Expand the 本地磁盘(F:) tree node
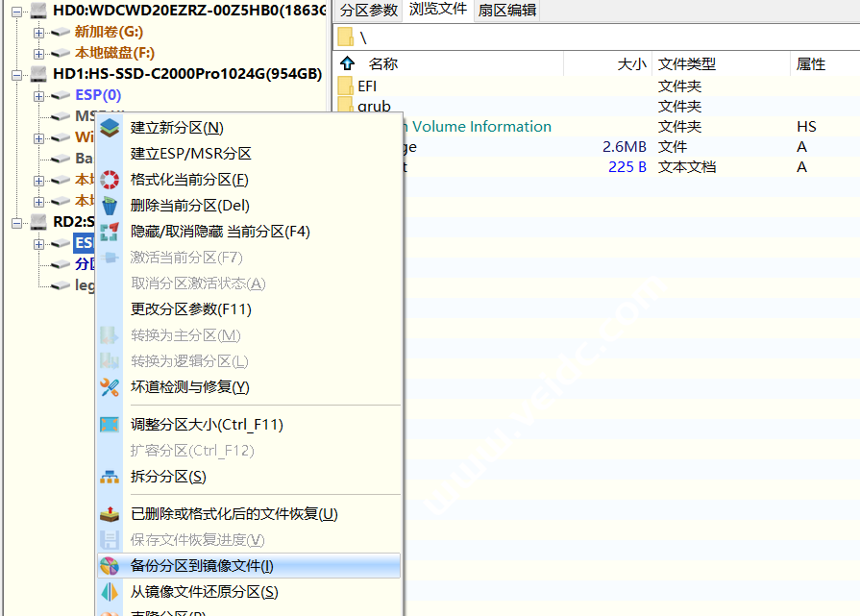Viewport: 860px width, 616px height. coord(39,54)
